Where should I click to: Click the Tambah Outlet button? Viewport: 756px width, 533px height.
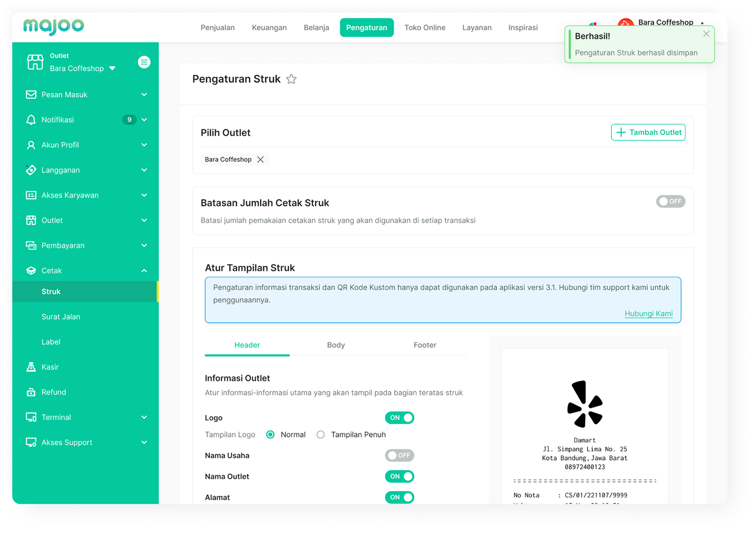coord(648,132)
